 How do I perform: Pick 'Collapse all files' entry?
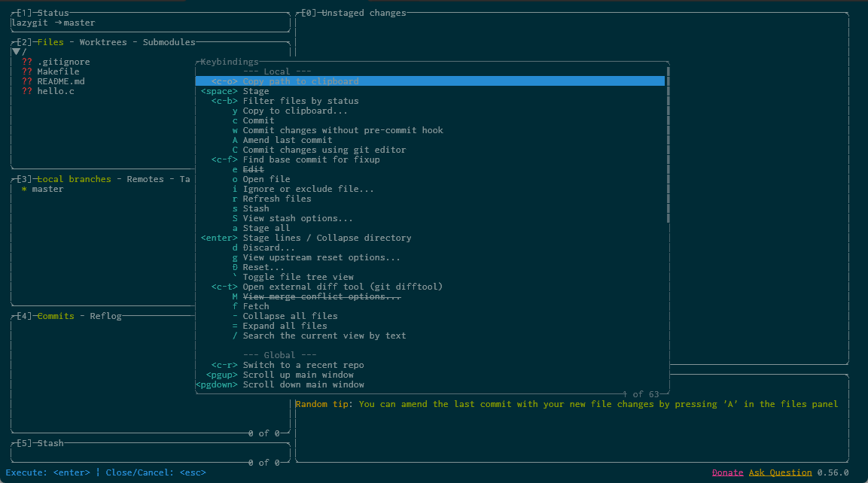pyautogui.click(x=290, y=316)
